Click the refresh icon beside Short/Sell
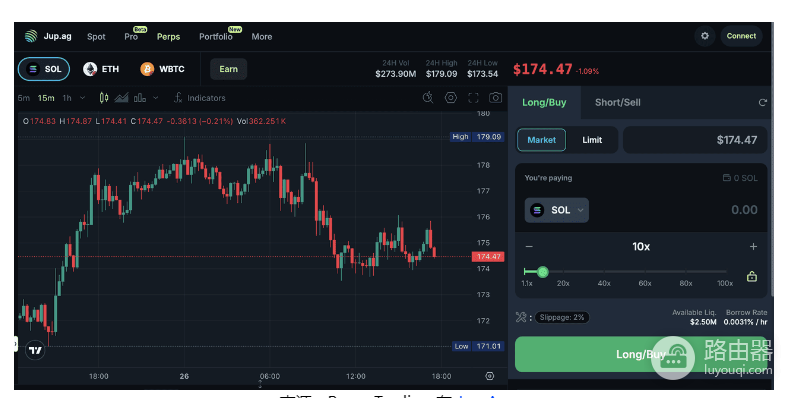Viewport: 791px width, 398px height. tap(763, 102)
